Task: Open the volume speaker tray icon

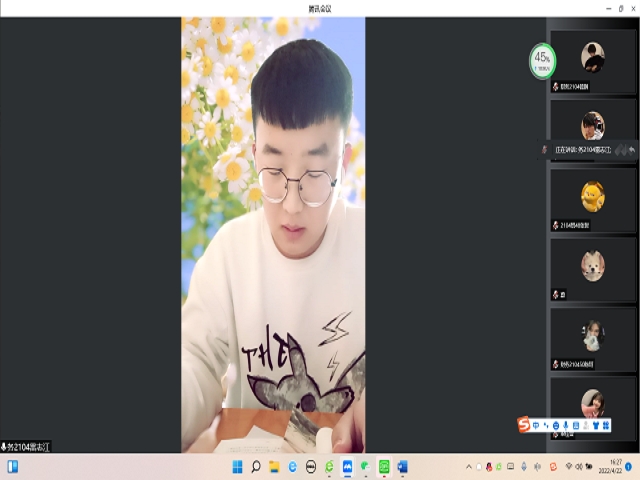Action: pos(578,466)
